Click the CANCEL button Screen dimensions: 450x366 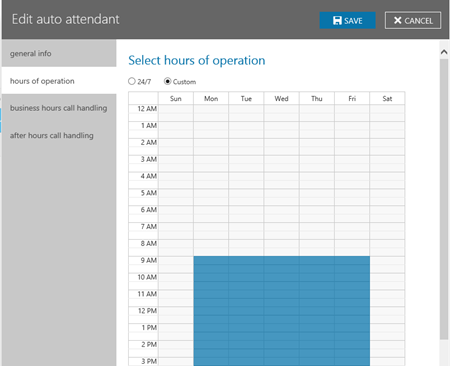[413, 20]
